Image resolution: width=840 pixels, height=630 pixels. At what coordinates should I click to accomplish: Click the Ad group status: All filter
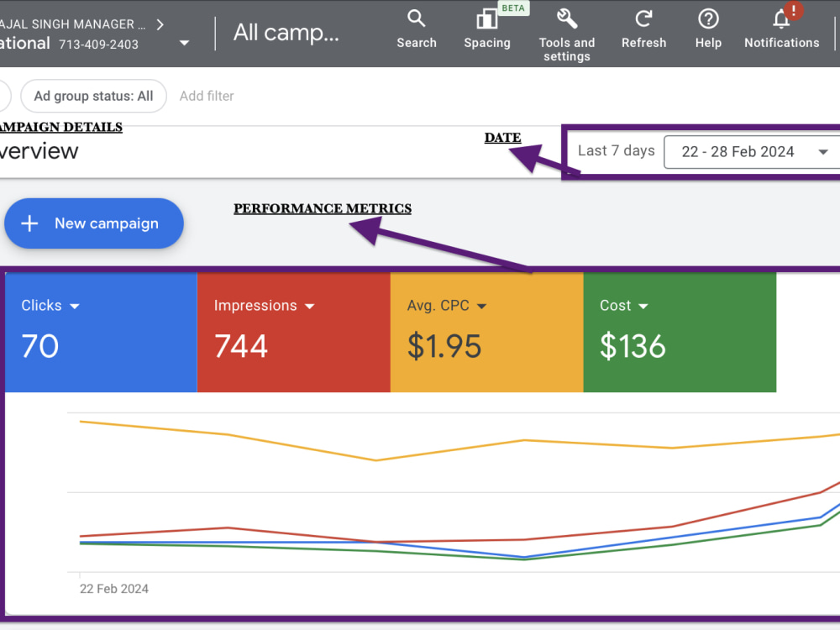point(94,96)
